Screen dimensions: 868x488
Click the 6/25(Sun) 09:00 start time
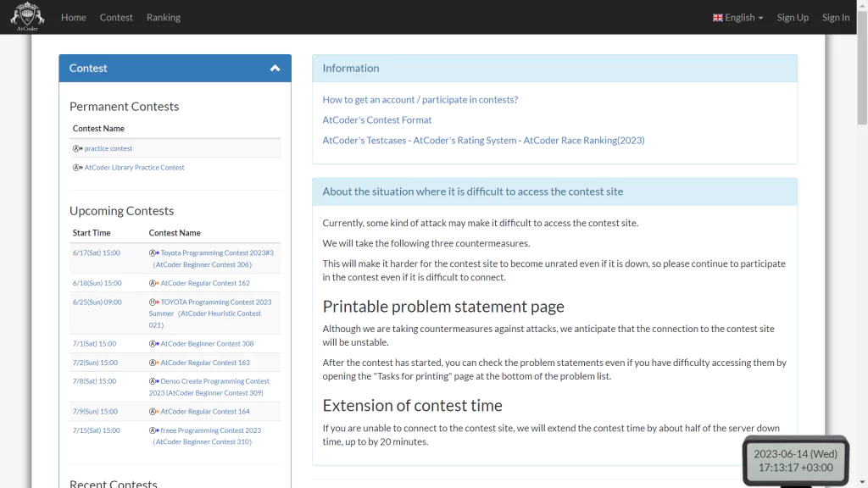pyautogui.click(x=97, y=302)
